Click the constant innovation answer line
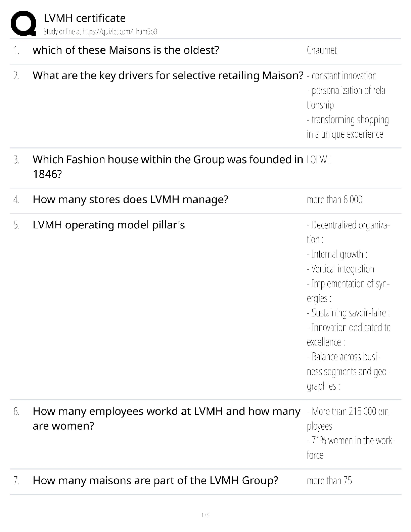Screen dimensions: 411x532 pyautogui.click(x=342, y=76)
